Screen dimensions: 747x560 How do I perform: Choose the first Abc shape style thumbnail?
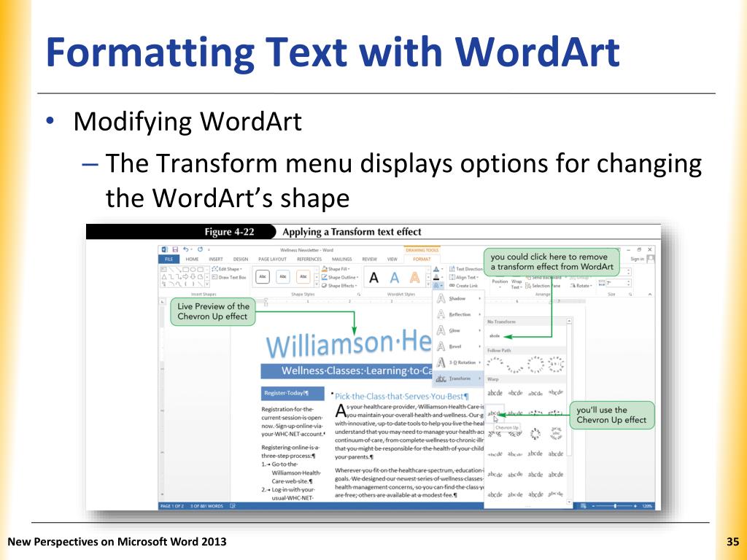(263, 276)
